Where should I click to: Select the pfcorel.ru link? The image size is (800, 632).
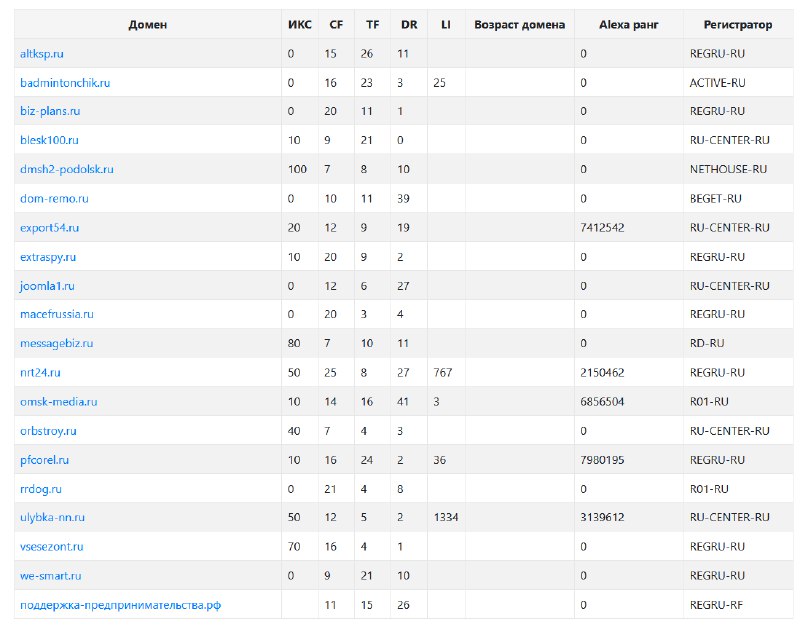click(44, 460)
